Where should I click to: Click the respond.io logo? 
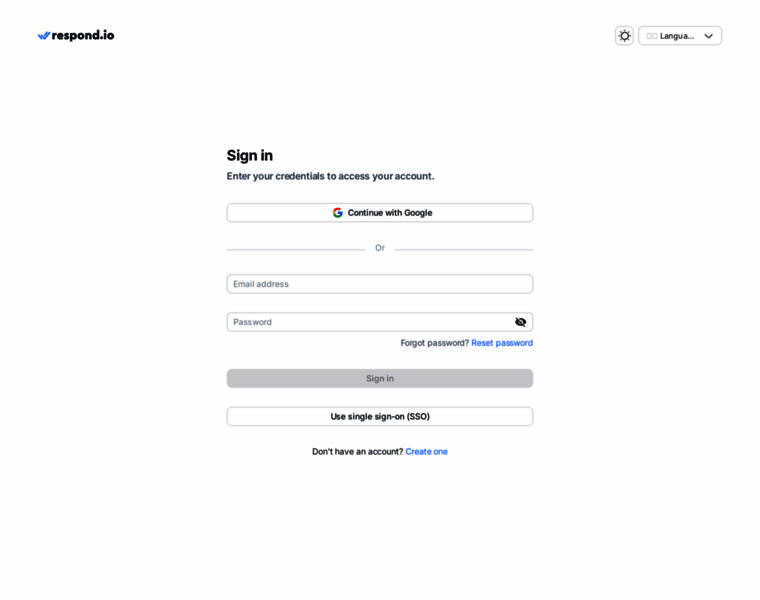(76, 35)
